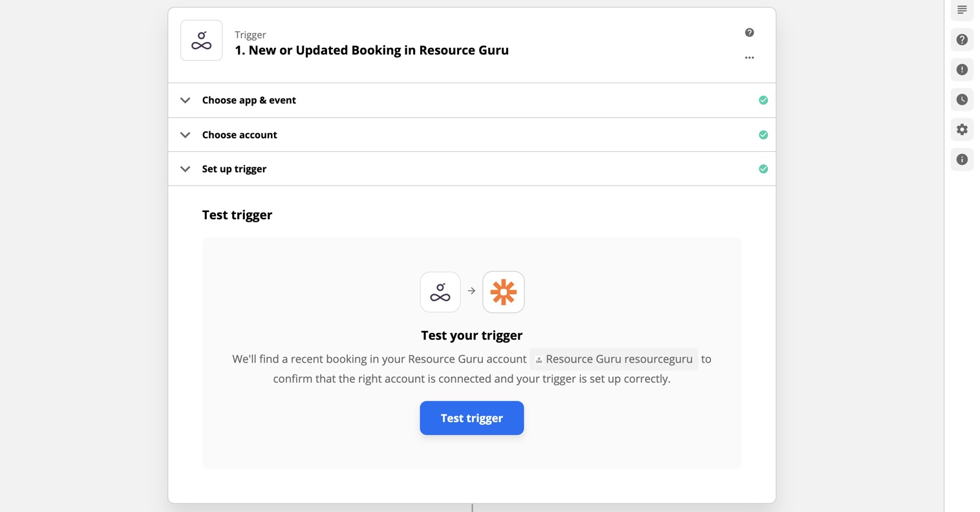Open the history clock icon in sidebar
Screen dimensions: 980x512
(x=962, y=100)
